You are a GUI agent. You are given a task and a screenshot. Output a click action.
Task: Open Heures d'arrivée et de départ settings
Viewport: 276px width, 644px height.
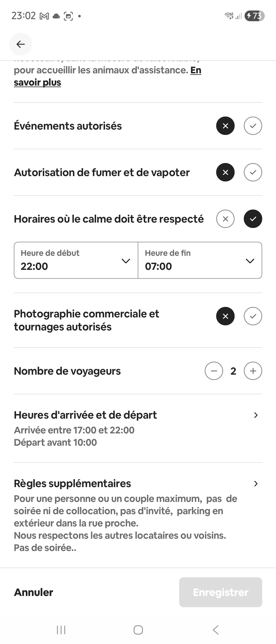(138, 428)
